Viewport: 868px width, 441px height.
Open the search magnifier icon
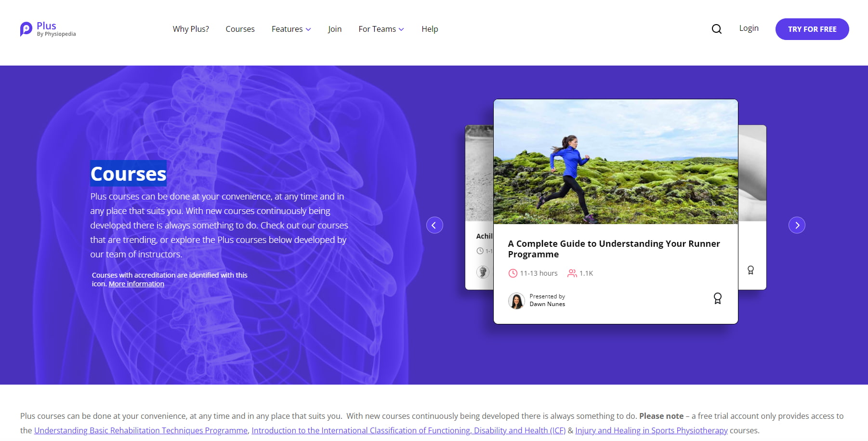(716, 29)
